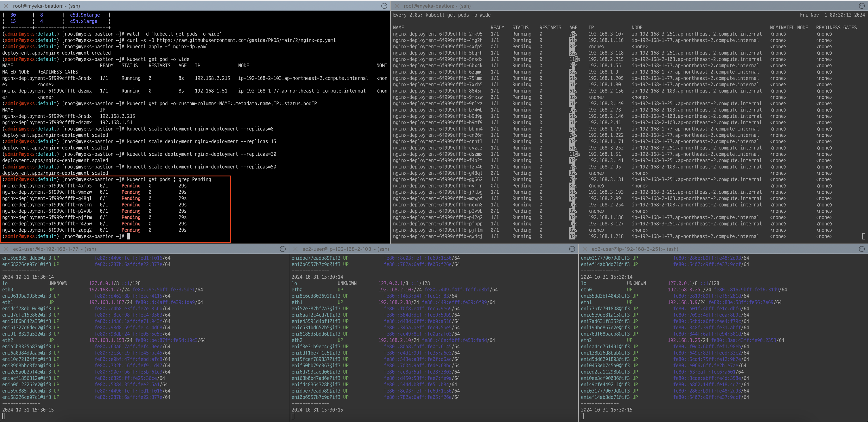
Task: Open the ellipsis menu of watch pods pane
Action: 862,6
